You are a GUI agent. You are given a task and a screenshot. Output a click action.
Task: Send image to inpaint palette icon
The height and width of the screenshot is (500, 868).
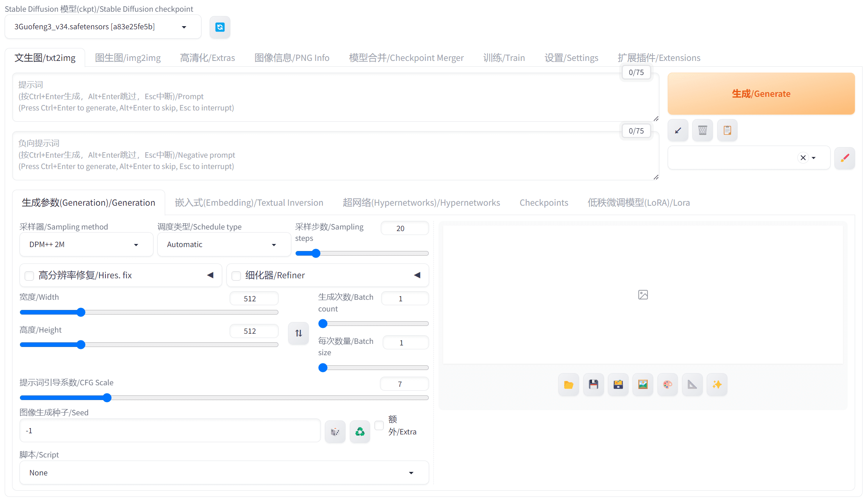click(x=668, y=384)
